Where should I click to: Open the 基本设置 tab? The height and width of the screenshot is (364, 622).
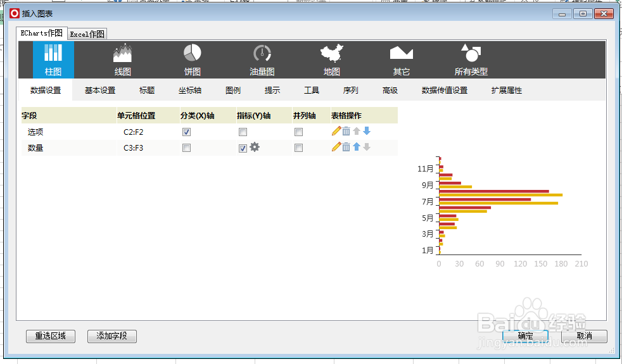(100, 91)
